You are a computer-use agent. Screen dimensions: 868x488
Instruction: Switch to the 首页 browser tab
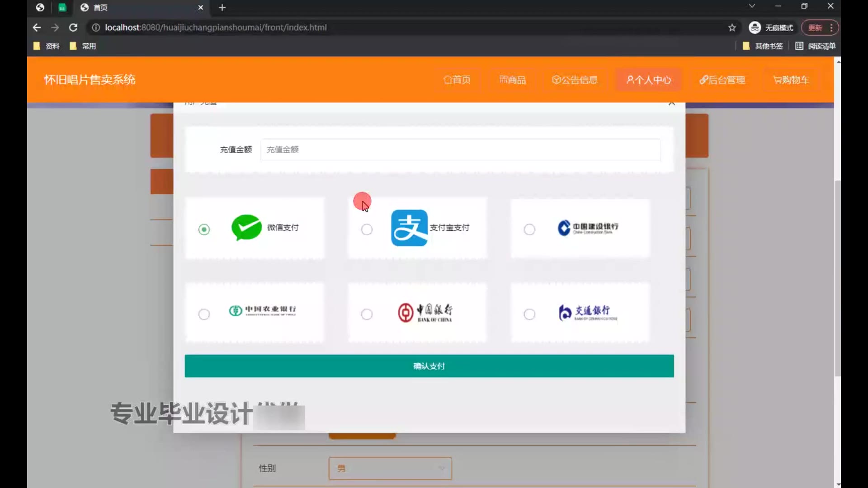140,8
